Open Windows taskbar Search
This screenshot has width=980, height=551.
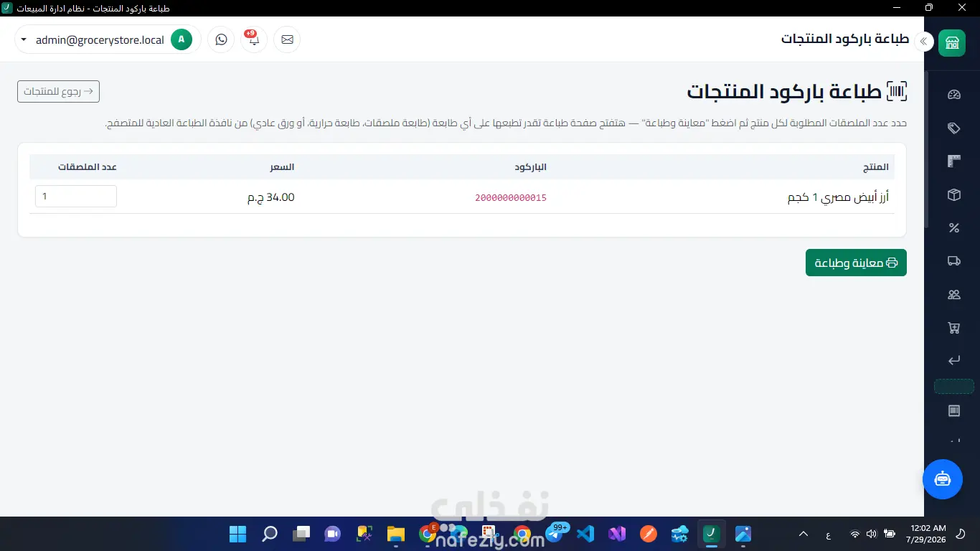pyautogui.click(x=270, y=534)
